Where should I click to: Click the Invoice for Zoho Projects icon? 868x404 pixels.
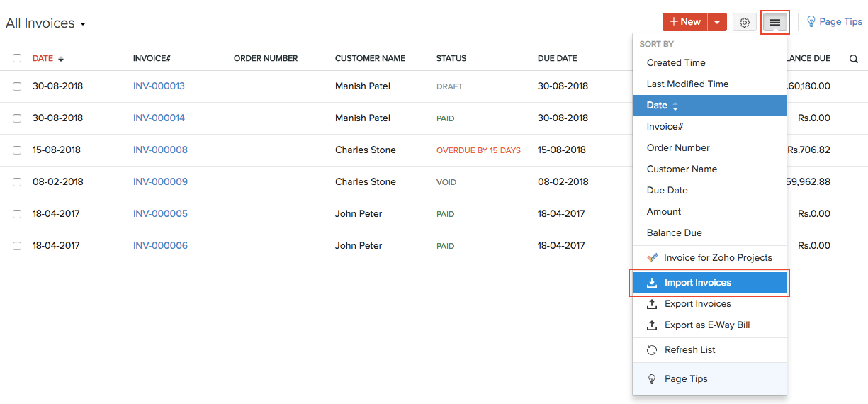tap(652, 258)
